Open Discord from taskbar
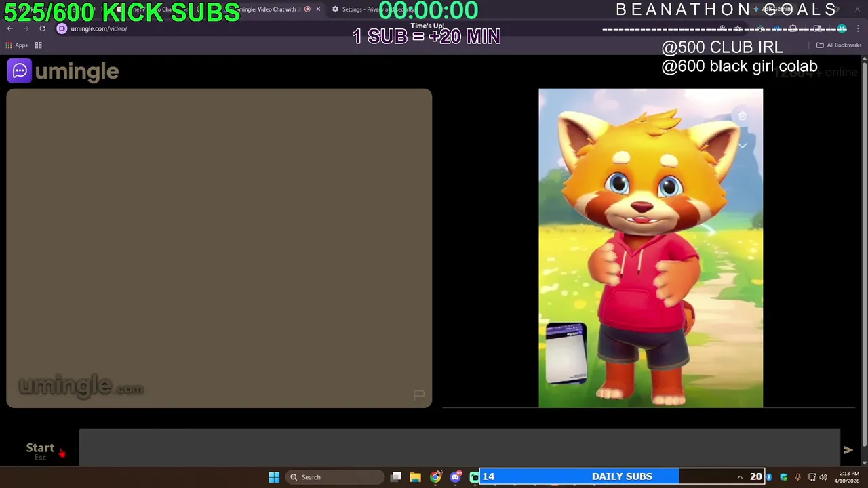868x488 pixels. 456,477
